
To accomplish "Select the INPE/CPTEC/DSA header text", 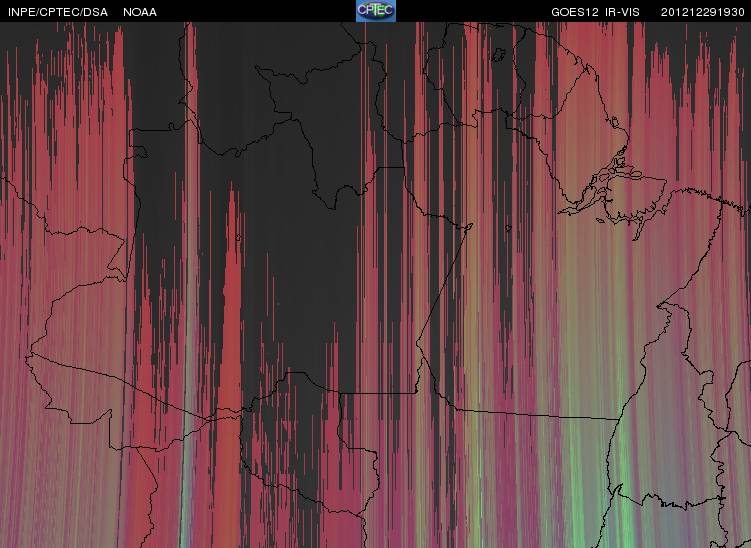I will (58, 12).
